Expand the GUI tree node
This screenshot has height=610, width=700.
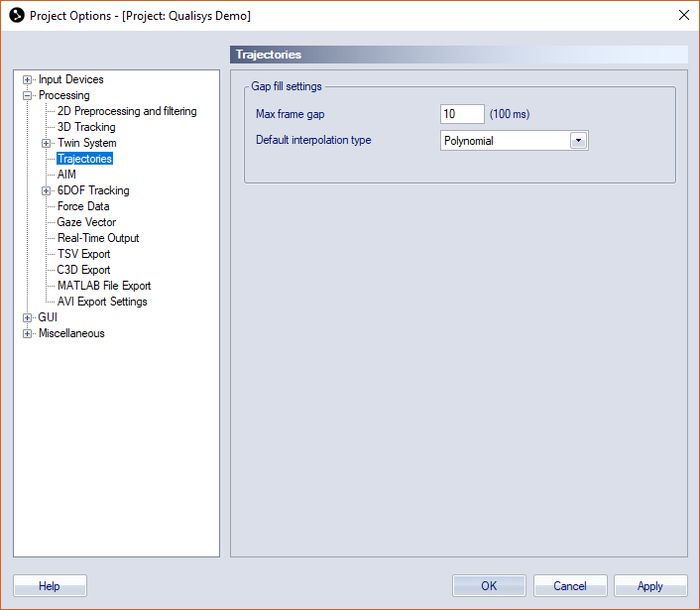pos(27,318)
